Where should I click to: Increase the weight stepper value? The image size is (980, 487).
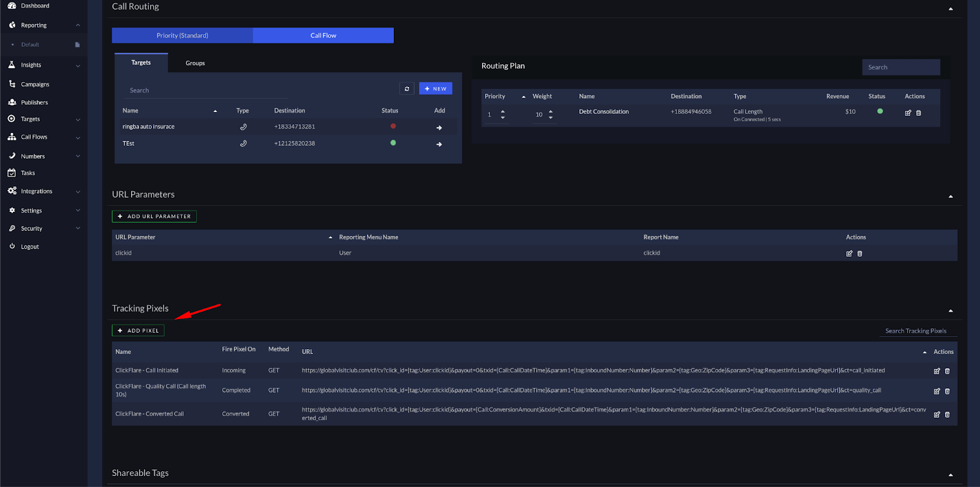point(551,111)
